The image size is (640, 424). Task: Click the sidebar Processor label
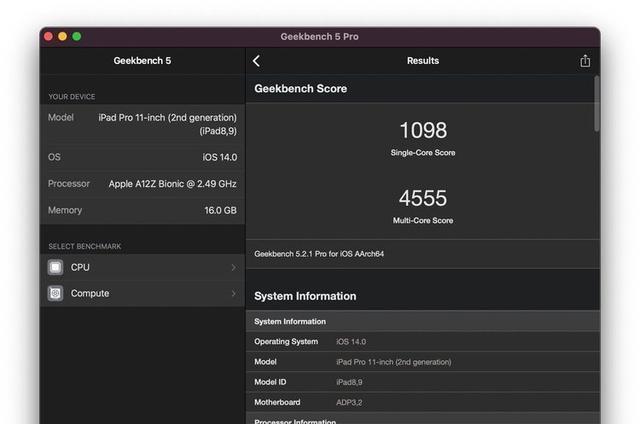point(69,184)
